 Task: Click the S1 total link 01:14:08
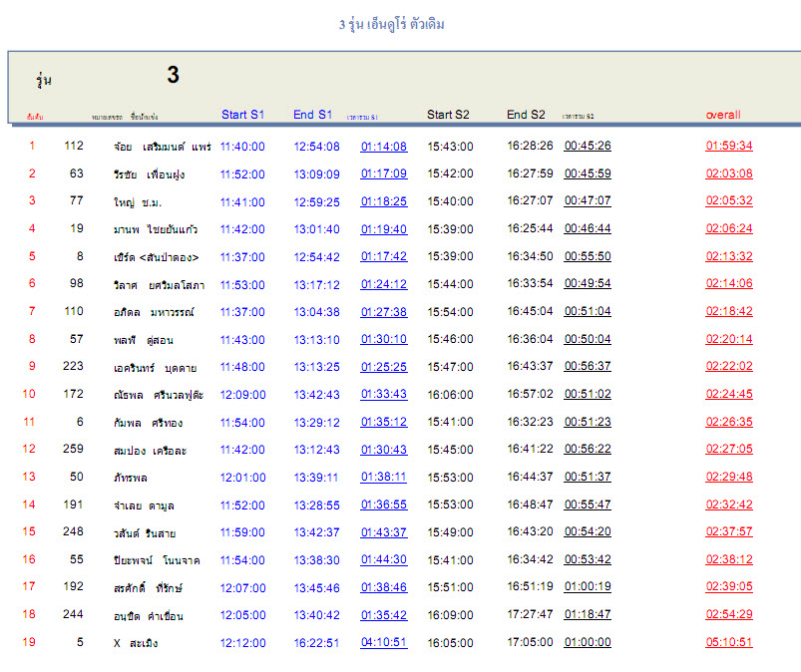[384, 147]
